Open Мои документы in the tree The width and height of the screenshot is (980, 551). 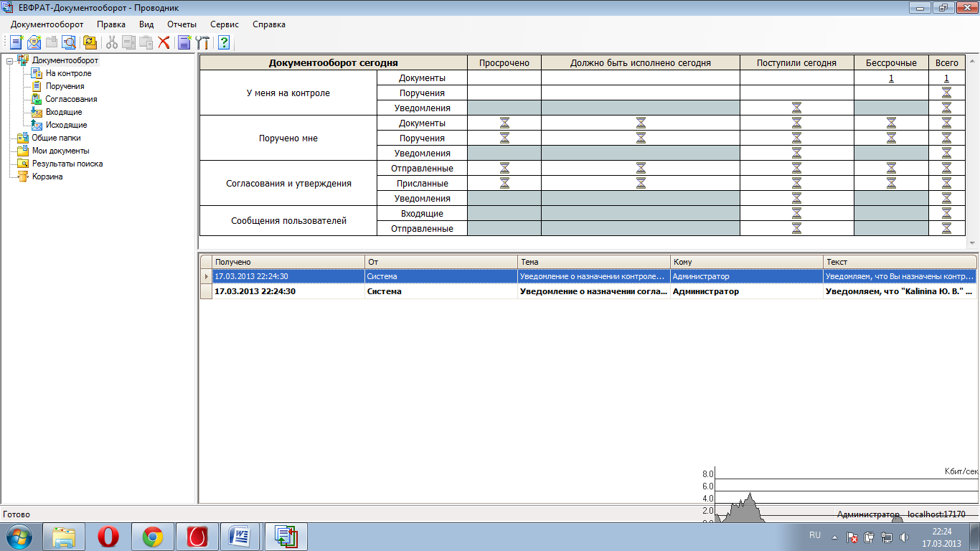coord(60,151)
